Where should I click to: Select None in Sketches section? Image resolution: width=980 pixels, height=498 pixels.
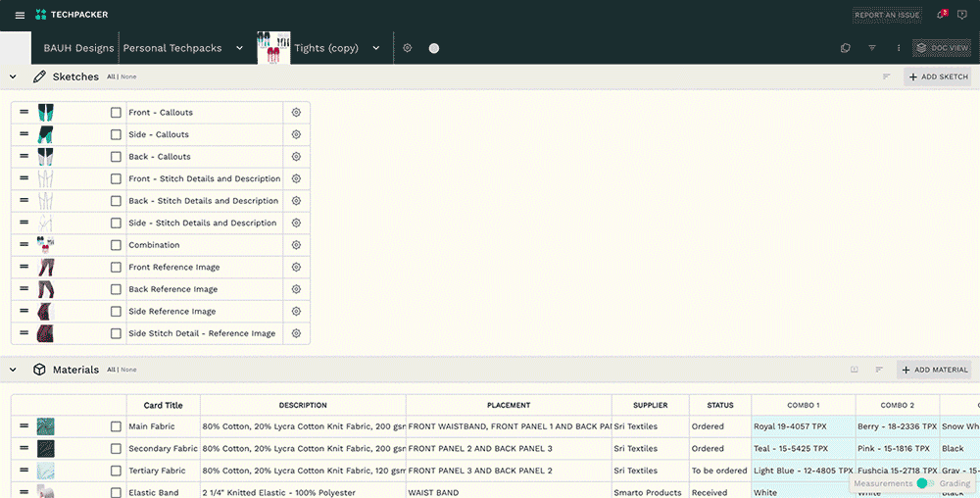point(128,76)
